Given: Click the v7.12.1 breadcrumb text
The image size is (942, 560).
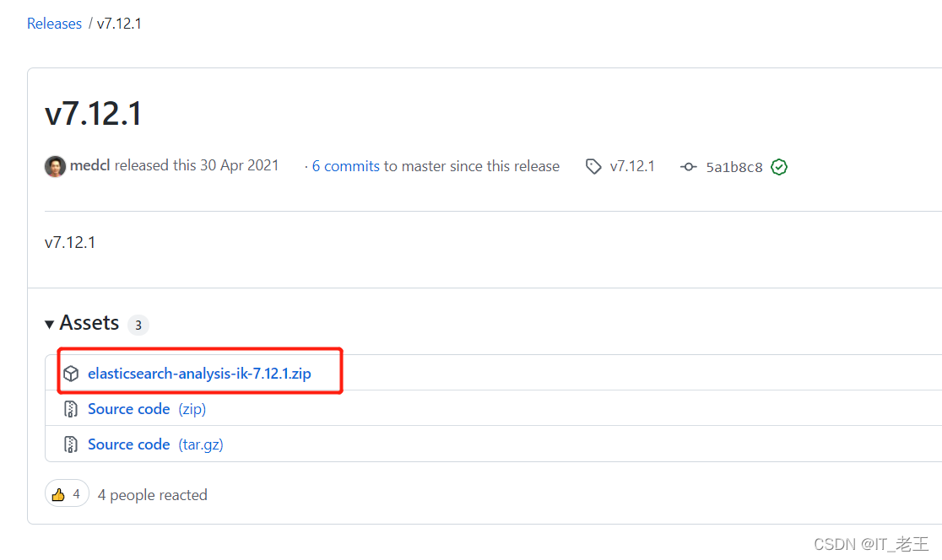Looking at the screenshot, I should [x=119, y=24].
